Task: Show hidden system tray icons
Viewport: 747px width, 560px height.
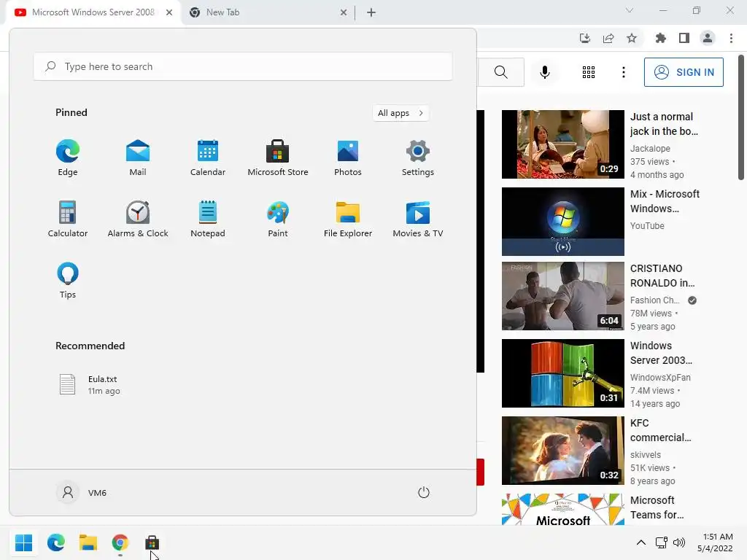Action: coord(641,542)
